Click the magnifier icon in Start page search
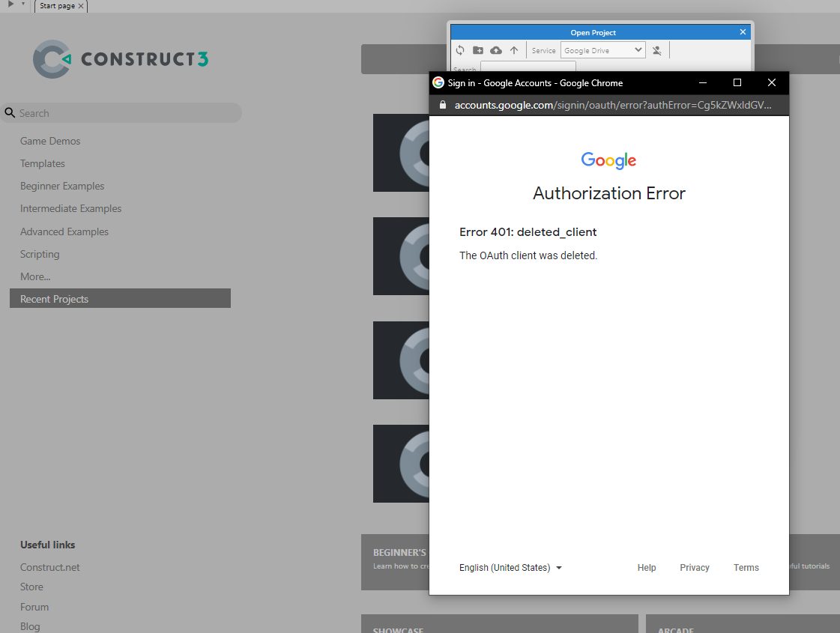This screenshot has width=840, height=633. click(10, 112)
